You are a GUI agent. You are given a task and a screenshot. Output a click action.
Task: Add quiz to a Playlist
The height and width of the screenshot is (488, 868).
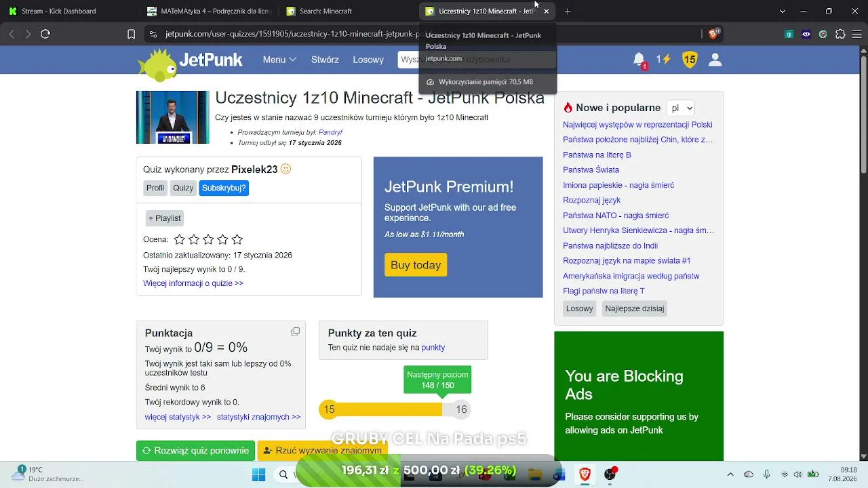(x=165, y=218)
